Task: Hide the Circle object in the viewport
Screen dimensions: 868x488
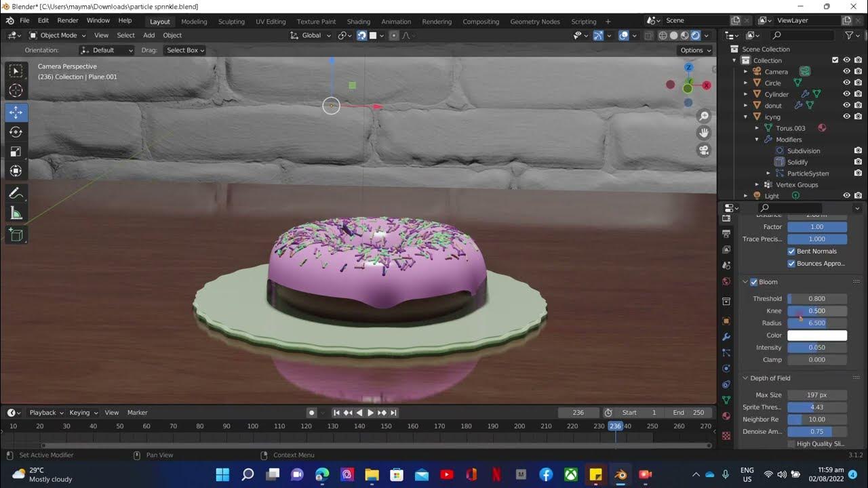Action: point(846,83)
